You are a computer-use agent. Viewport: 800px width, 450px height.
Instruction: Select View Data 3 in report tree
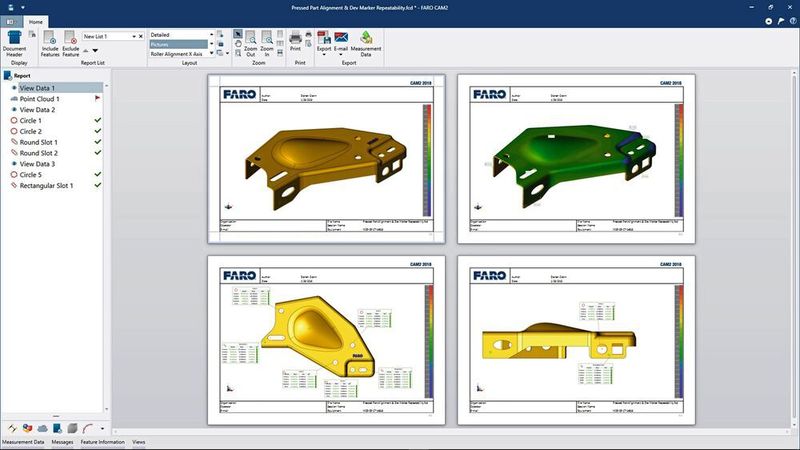pyautogui.click(x=37, y=164)
